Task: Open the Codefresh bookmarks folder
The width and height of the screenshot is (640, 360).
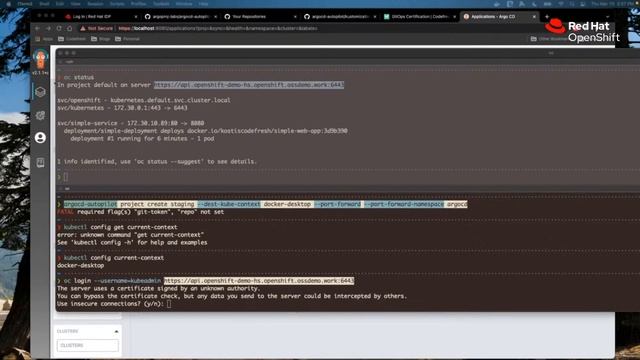Action: (x=72, y=39)
